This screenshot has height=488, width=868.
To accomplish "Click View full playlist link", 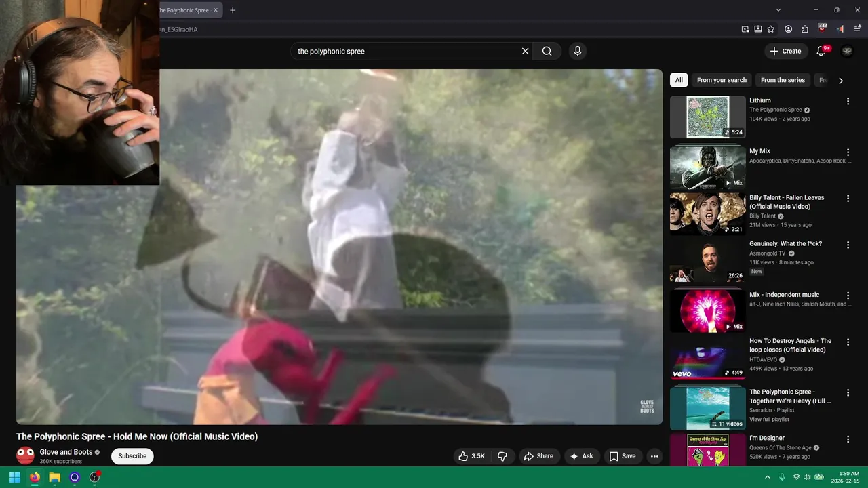I will click(769, 420).
